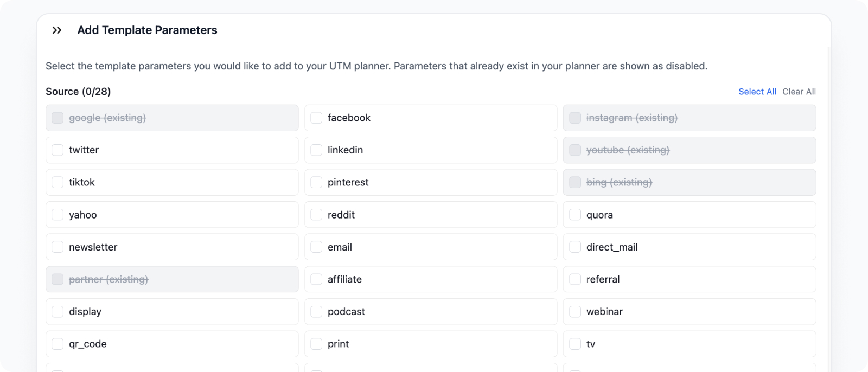
Task: Tick the linkedin checkbox
Action: pos(316,150)
